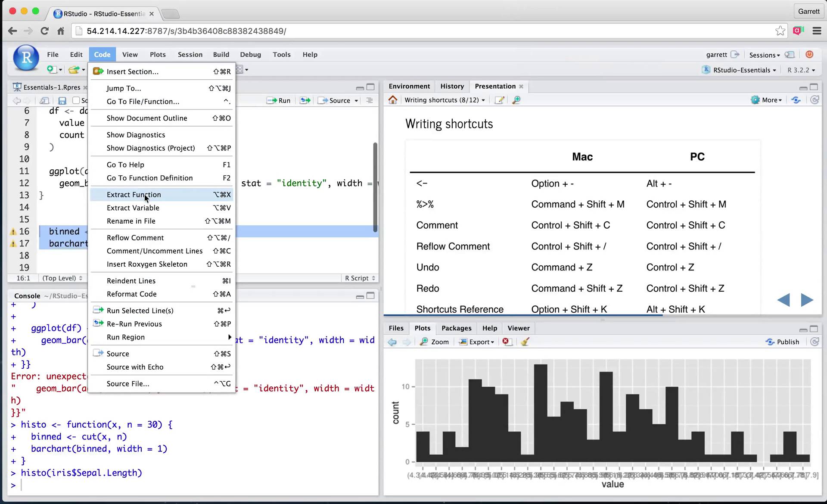
Task: Click the re-run previous region icon beside Run
Action: tap(305, 100)
